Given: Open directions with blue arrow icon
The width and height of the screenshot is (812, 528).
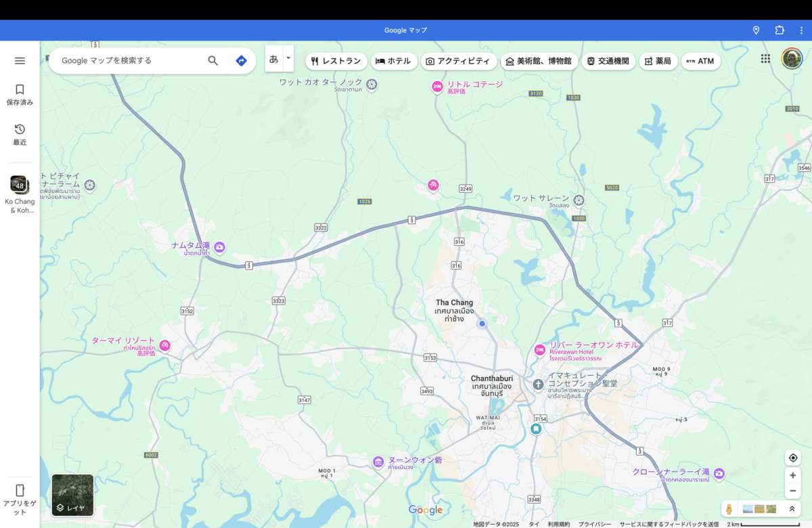Looking at the screenshot, I should pyautogui.click(x=242, y=61).
